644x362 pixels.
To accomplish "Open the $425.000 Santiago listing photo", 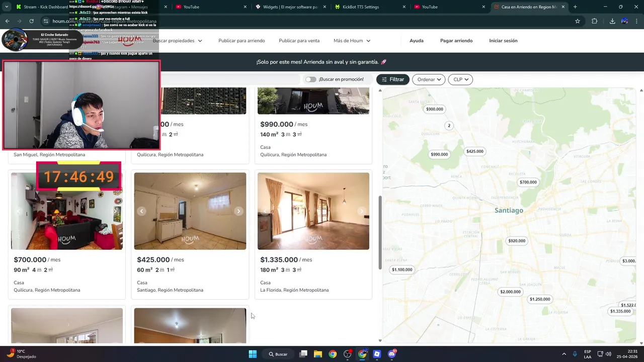I will pyautogui.click(x=190, y=211).
